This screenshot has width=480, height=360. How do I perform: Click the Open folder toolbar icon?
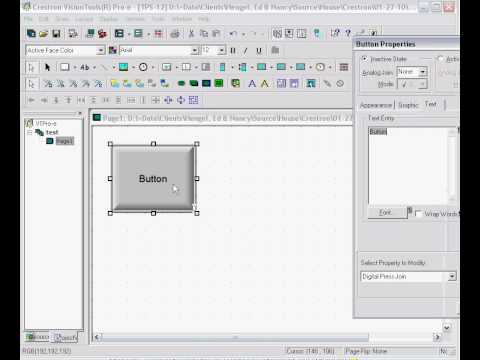(x=43, y=33)
